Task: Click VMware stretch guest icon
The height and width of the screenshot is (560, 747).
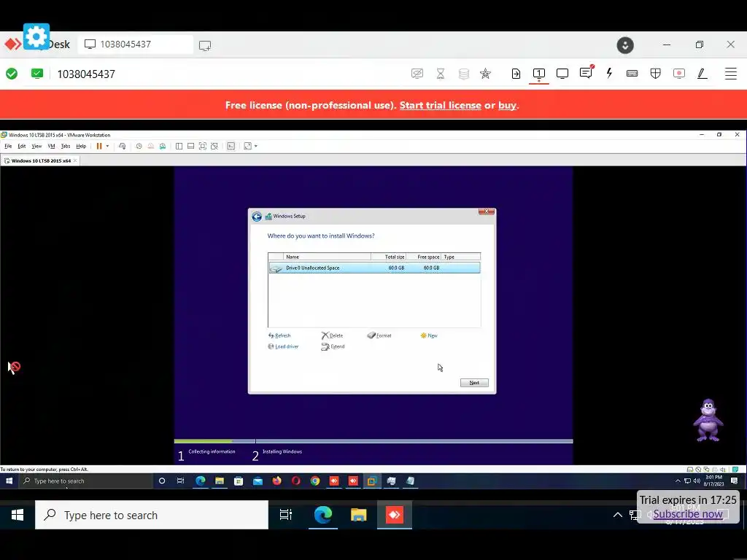Action: (x=248, y=146)
